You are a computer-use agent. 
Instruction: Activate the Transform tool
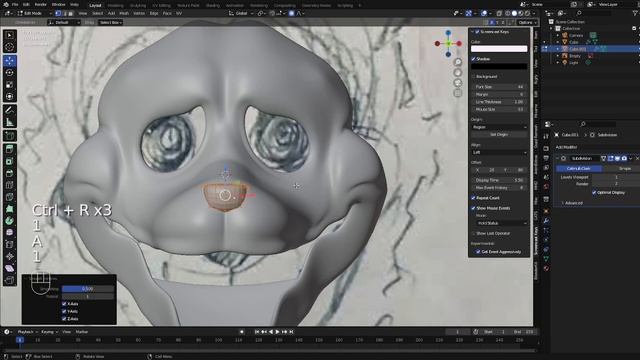(9, 96)
